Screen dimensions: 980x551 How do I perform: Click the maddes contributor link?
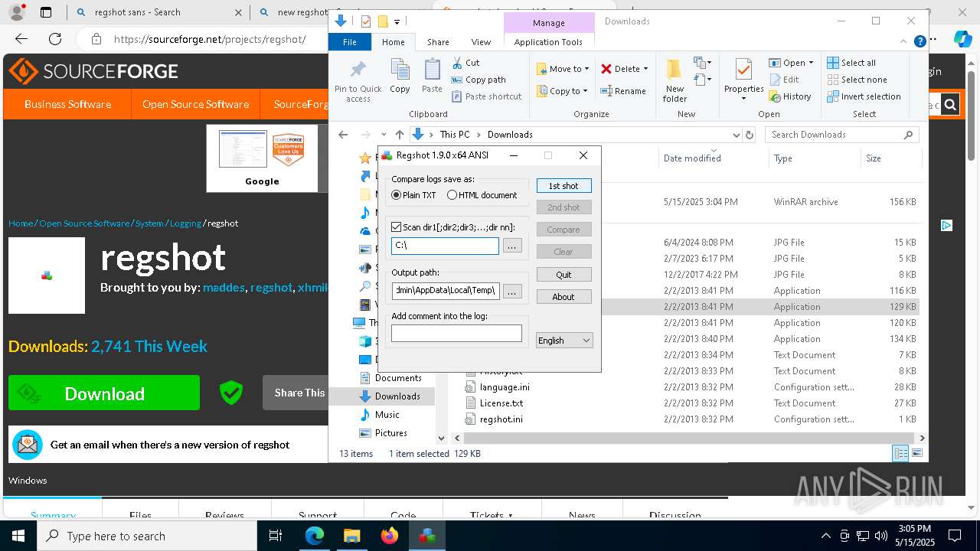pyautogui.click(x=224, y=288)
